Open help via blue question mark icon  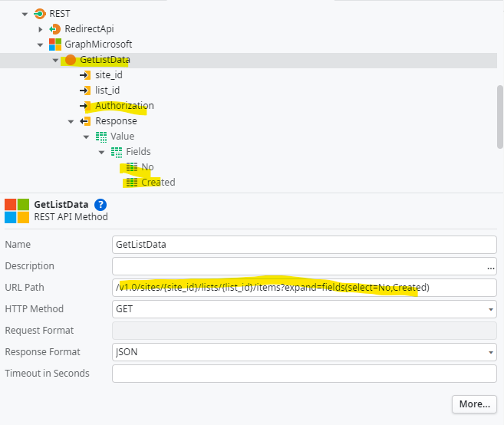coord(100,205)
